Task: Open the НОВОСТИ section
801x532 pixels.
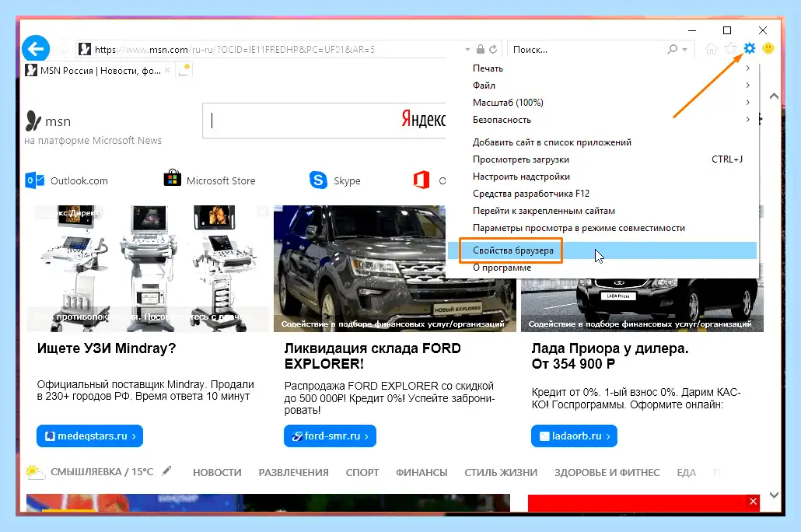Action: tap(217, 473)
